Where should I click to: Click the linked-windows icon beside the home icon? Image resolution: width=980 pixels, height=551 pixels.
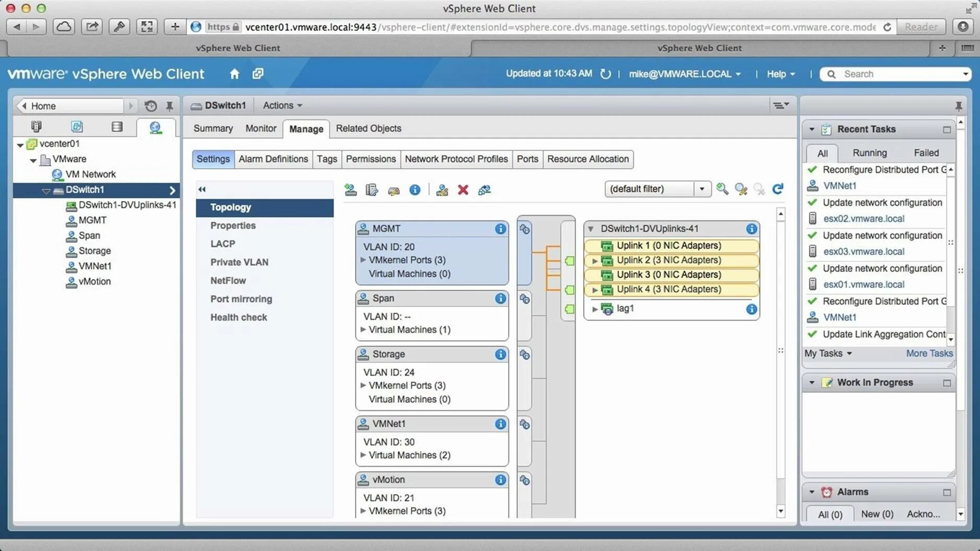(258, 74)
